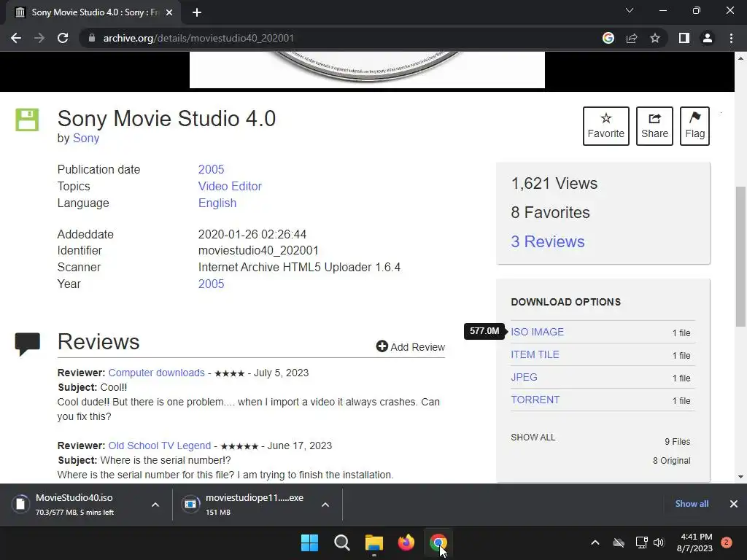This screenshot has height=560, width=747.
Task: Open the network tray icon
Action: click(x=641, y=542)
